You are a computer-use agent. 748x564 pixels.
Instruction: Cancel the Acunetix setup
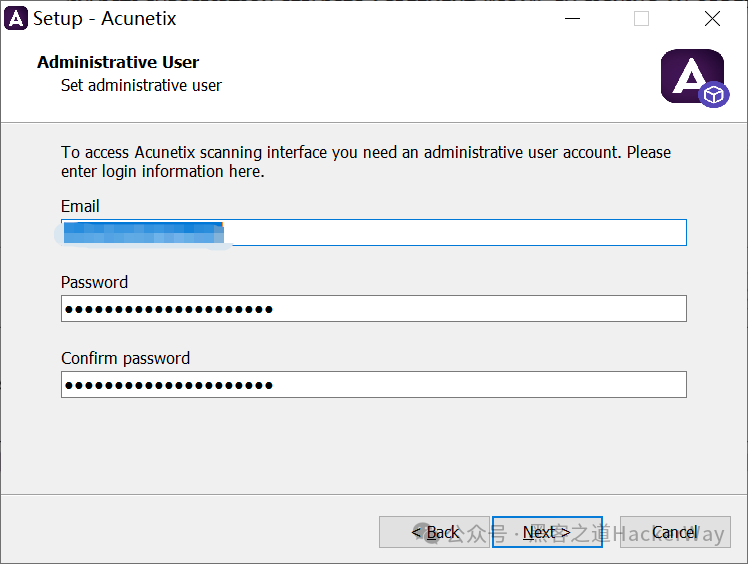(675, 532)
